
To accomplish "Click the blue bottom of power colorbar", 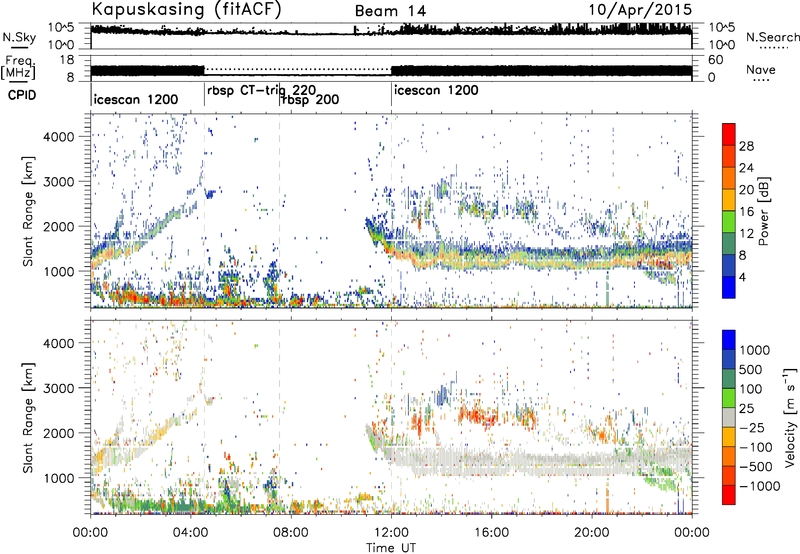I will point(729,288).
